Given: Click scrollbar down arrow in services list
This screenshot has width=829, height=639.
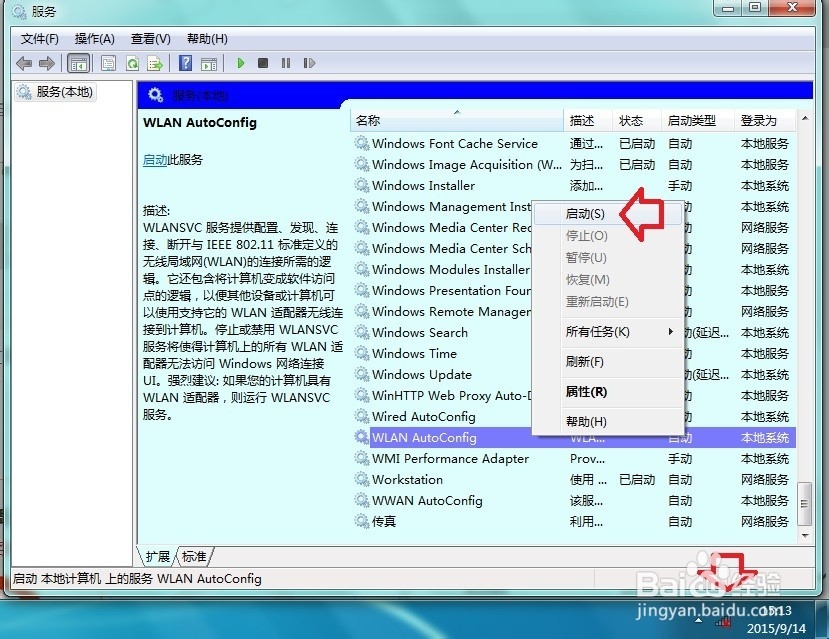Looking at the screenshot, I should pyautogui.click(x=805, y=535).
